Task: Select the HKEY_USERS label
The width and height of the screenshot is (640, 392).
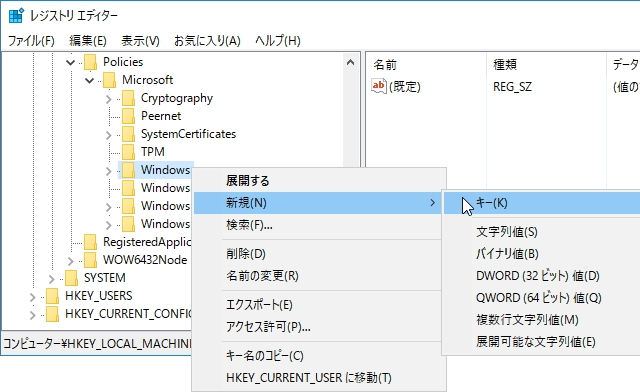Action: coord(98,296)
